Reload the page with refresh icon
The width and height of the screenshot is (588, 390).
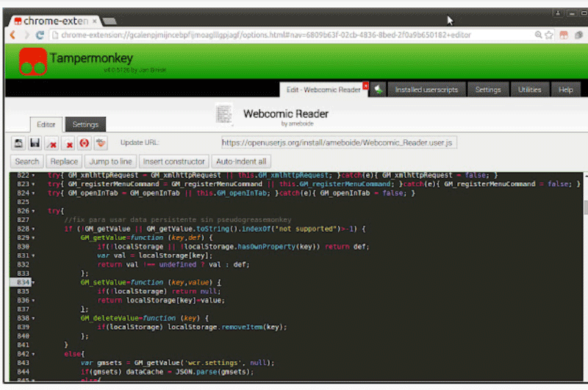[40, 35]
